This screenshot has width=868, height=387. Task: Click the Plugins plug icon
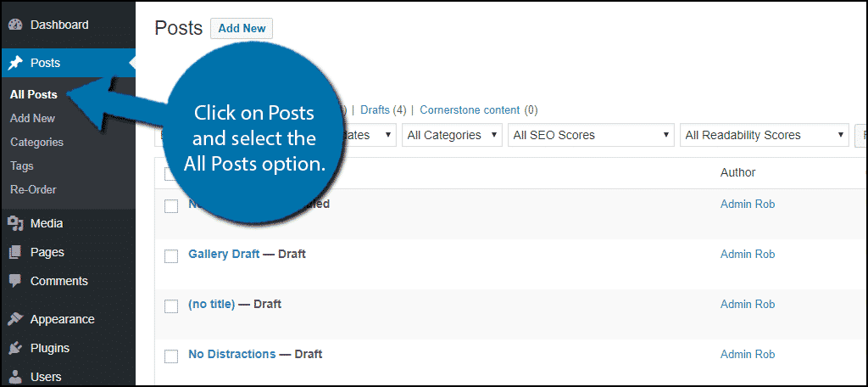pyautogui.click(x=15, y=348)
